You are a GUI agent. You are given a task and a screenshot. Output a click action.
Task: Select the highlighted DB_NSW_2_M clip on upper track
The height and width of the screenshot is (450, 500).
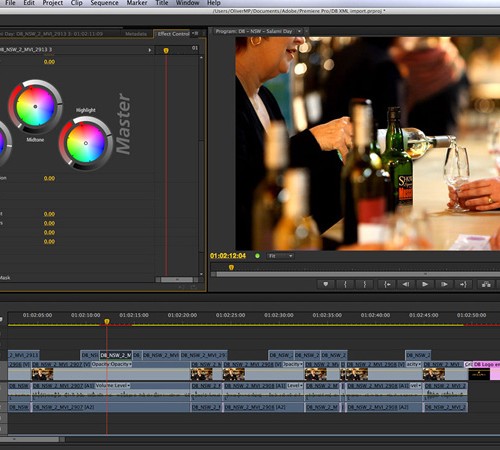tap(116, 355)
